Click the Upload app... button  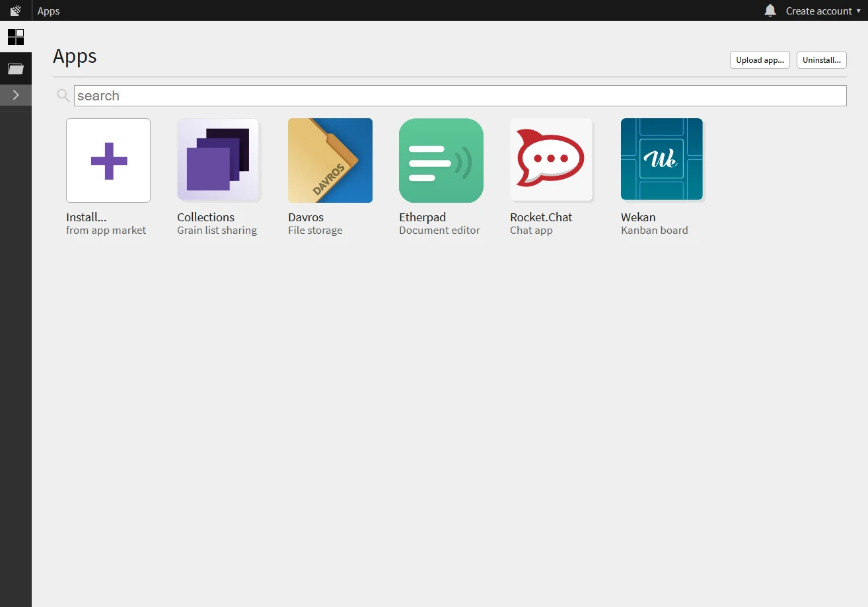click(760, 60)
